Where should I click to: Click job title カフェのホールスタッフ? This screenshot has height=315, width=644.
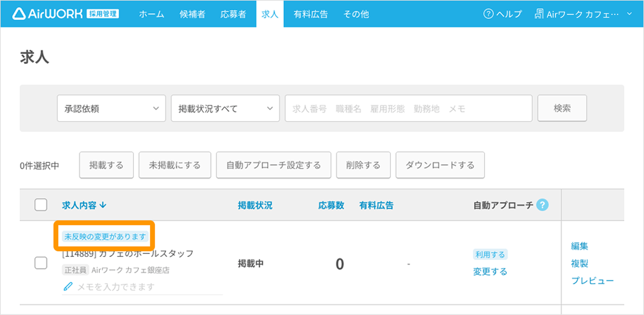tap(146, 253)
